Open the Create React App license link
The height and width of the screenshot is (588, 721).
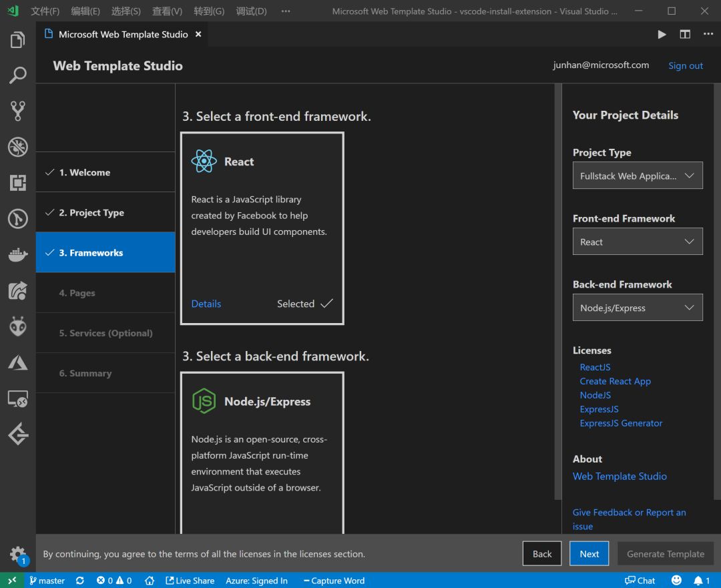point(615,380)
